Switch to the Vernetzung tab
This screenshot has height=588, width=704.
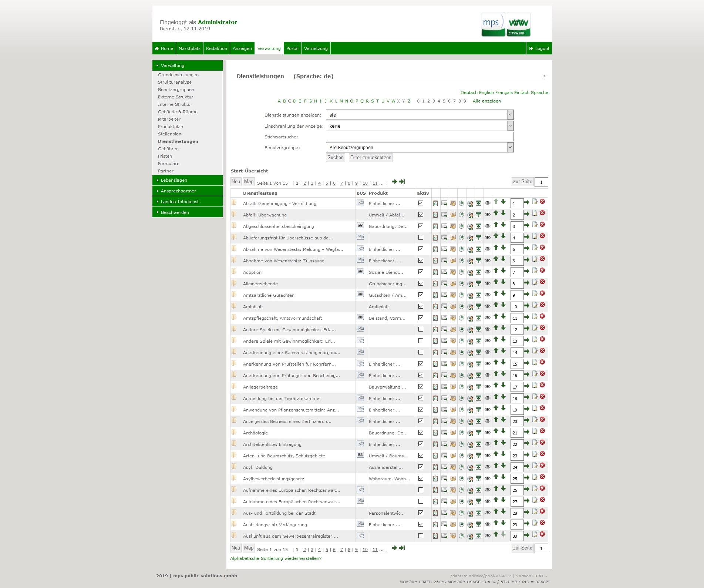click(316, 48)
